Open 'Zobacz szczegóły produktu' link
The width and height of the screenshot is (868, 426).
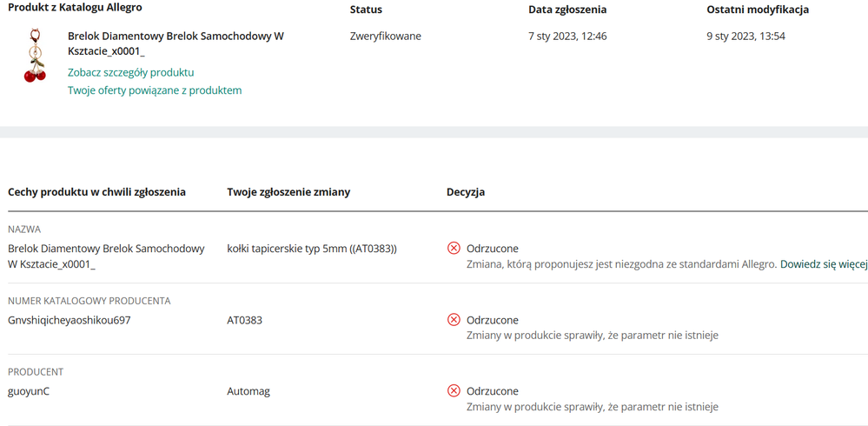130,72
